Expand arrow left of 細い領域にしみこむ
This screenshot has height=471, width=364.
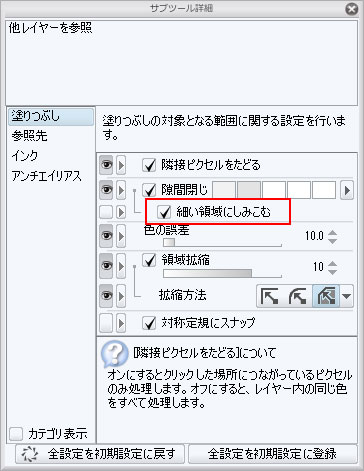point(121,212)
